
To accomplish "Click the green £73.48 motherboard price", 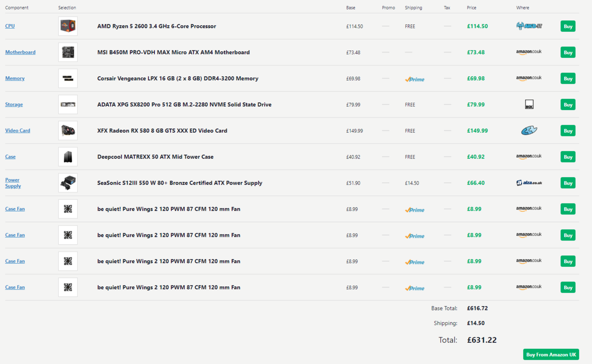I will pos(476,52).
